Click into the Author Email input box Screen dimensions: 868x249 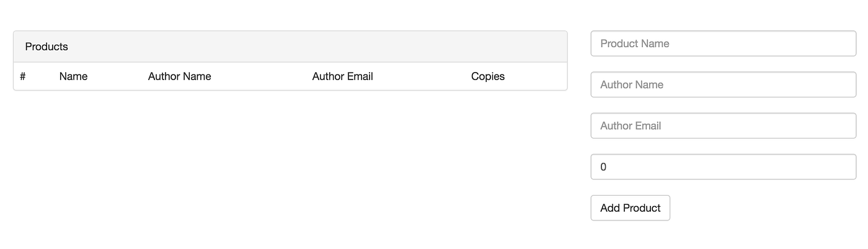[x=724, y=125]
